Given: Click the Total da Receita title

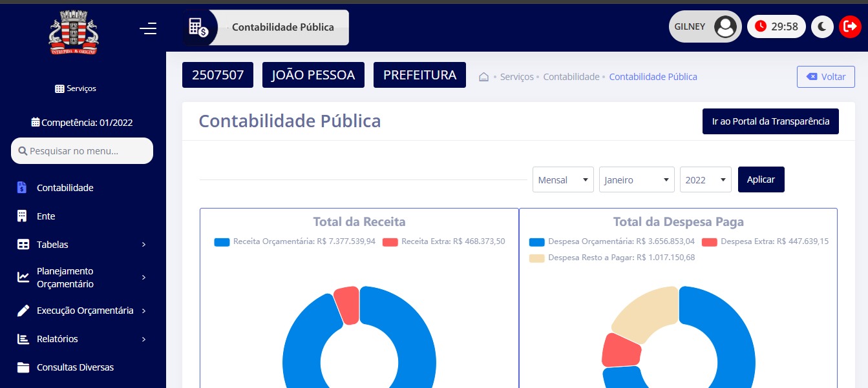Looking at the screenshot, I should (x=359, y=222).
